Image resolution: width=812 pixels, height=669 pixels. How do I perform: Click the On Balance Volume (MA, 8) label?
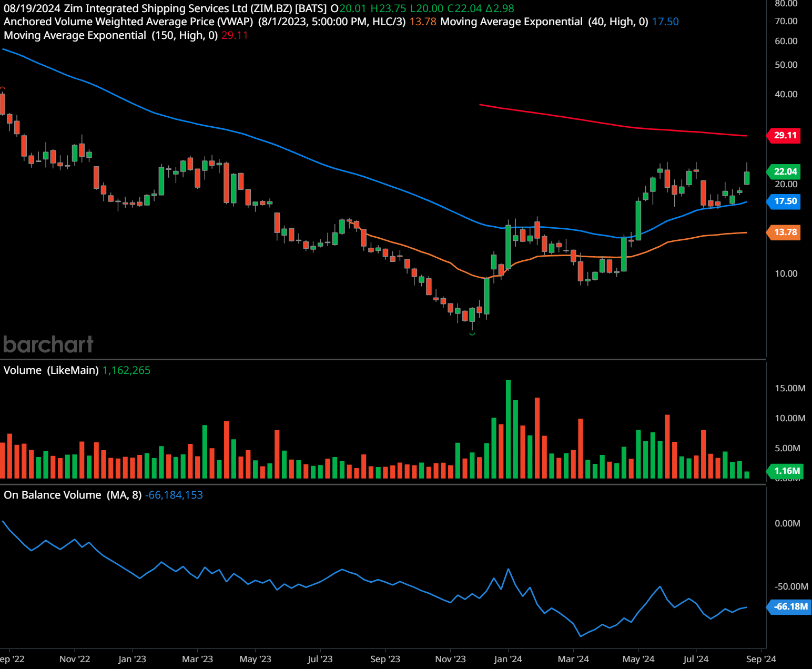point(73,495)
